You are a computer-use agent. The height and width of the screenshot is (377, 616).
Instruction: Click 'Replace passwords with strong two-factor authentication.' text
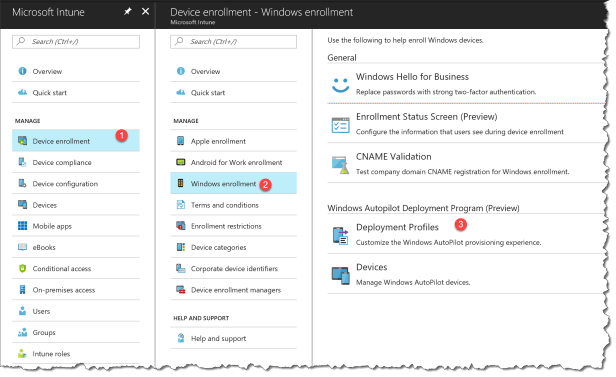[446, 92]
